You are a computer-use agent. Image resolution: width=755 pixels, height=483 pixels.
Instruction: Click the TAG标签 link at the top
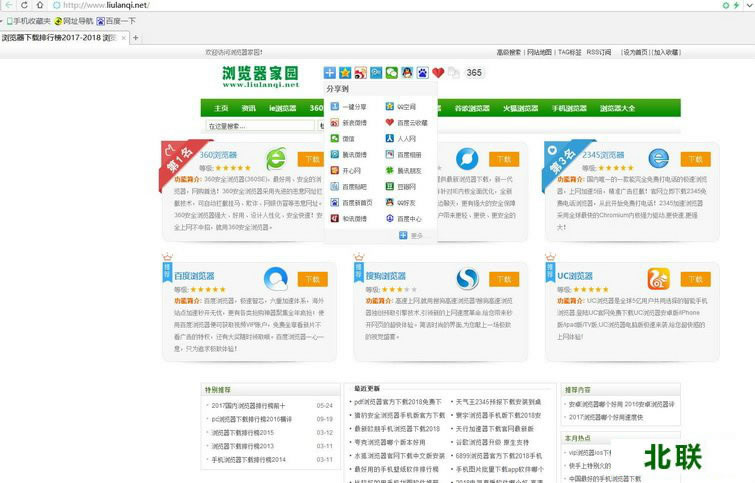point(569,52)
